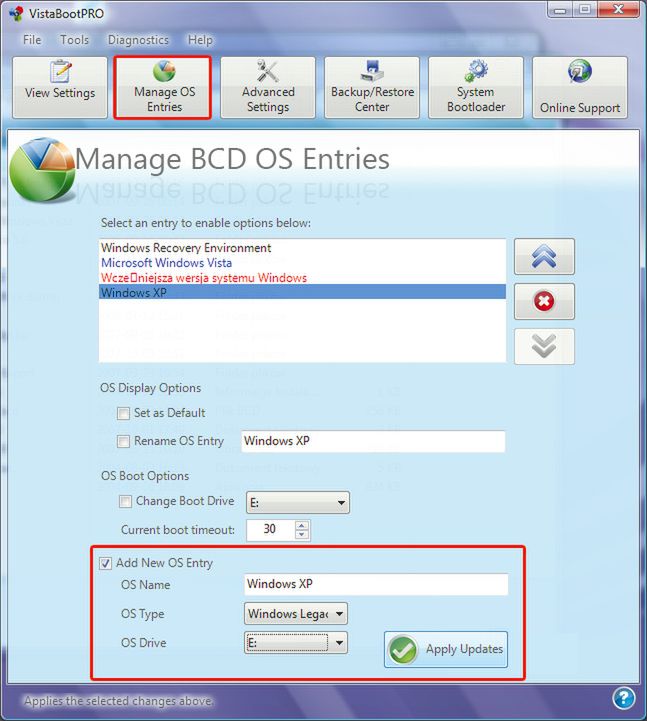Open the File menu
Screen dimensions: 647x721
(32, 40)
